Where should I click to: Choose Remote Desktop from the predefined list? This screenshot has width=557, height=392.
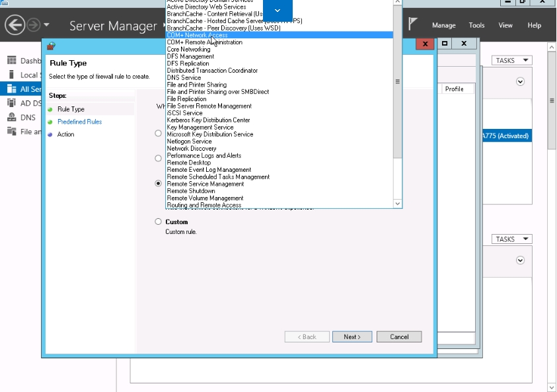[x=189, y=163]
